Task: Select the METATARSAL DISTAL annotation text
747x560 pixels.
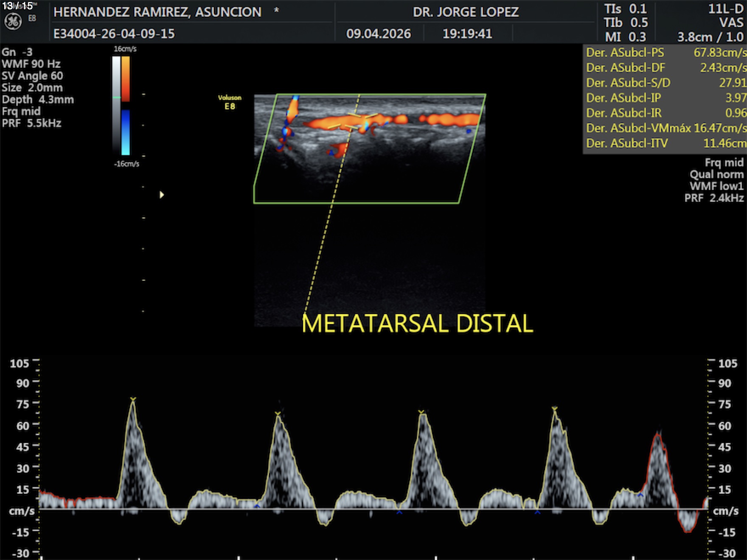Action: [x=417, y=323]
